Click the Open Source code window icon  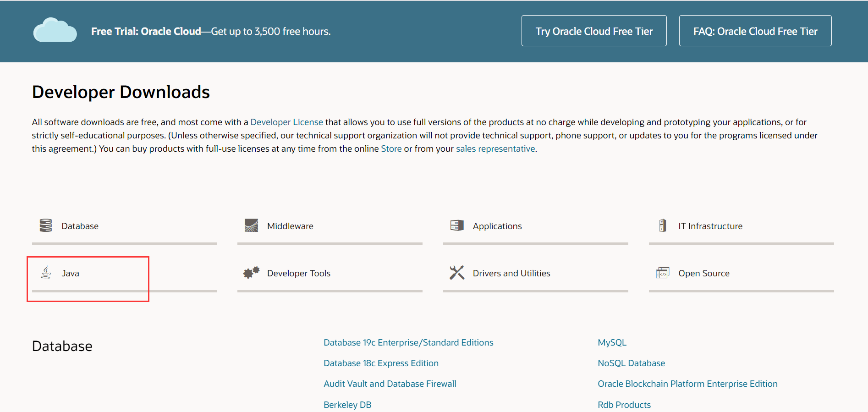point(663,273)
